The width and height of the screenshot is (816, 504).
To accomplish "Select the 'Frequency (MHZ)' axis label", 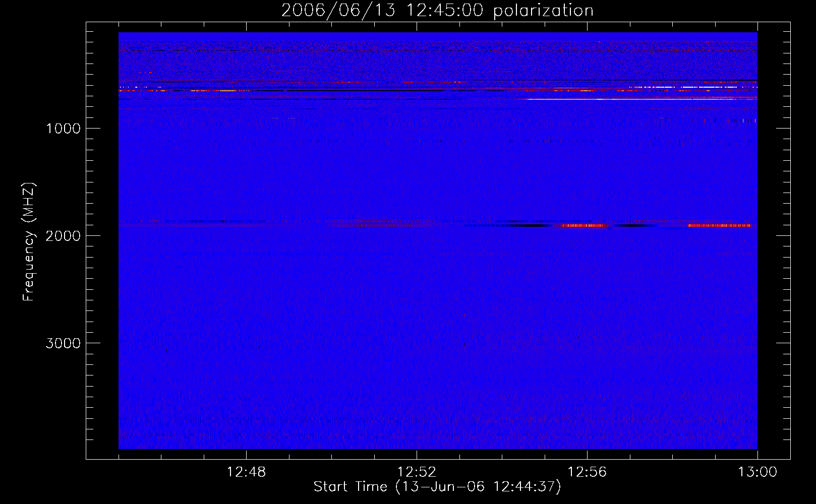I will click(28, 242).
